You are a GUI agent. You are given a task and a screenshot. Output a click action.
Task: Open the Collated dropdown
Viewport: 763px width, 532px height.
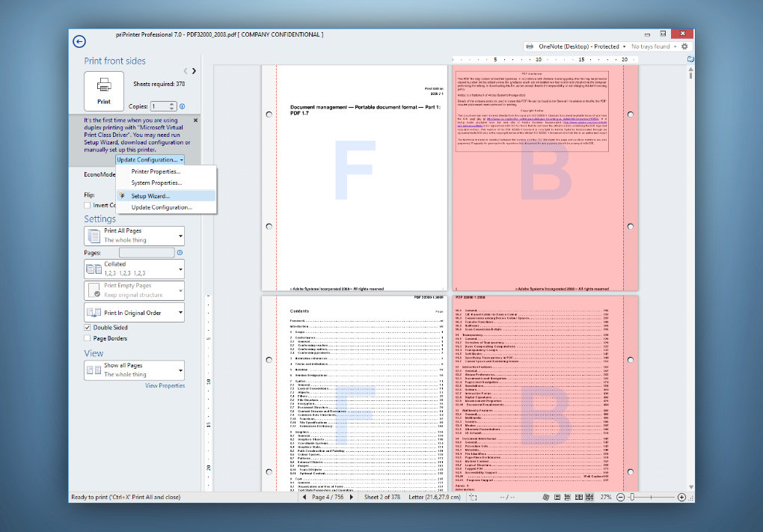134,269
